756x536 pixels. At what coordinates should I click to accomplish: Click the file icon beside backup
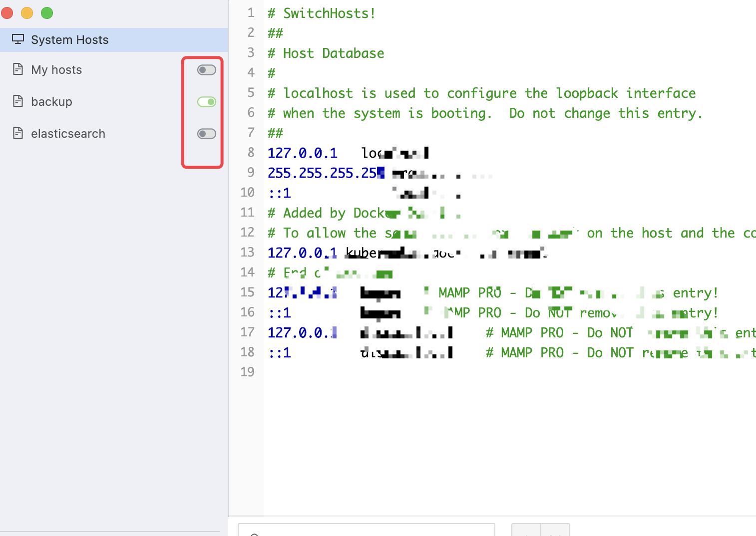(x=18, y=101)
